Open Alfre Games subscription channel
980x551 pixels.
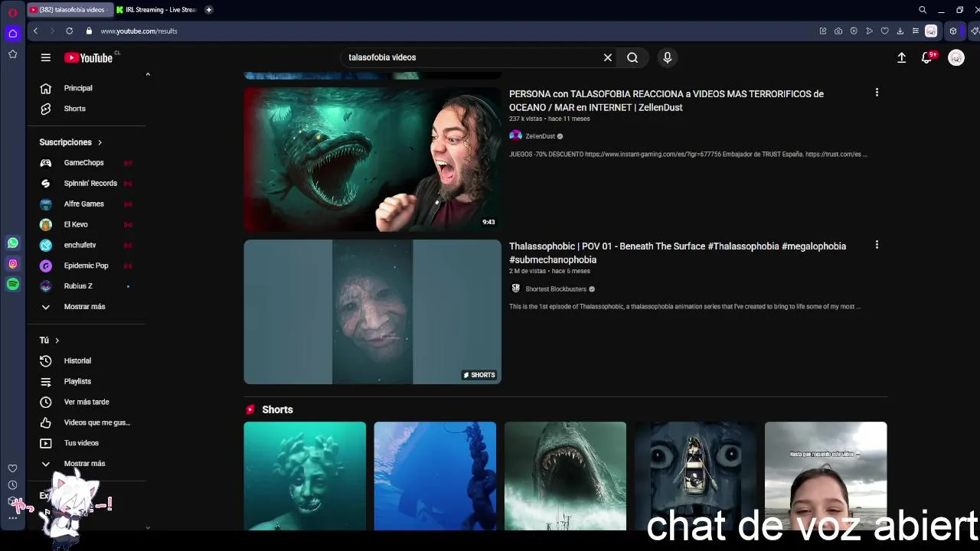point(83,204)
